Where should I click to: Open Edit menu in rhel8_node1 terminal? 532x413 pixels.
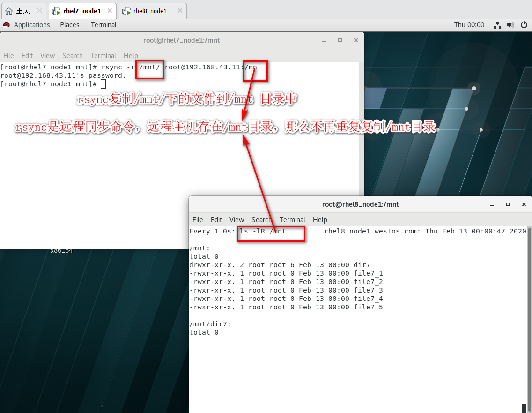[216, 220]
